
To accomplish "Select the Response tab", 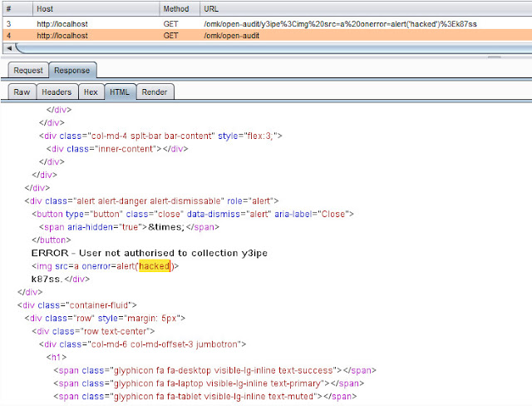I will (72, 70).
